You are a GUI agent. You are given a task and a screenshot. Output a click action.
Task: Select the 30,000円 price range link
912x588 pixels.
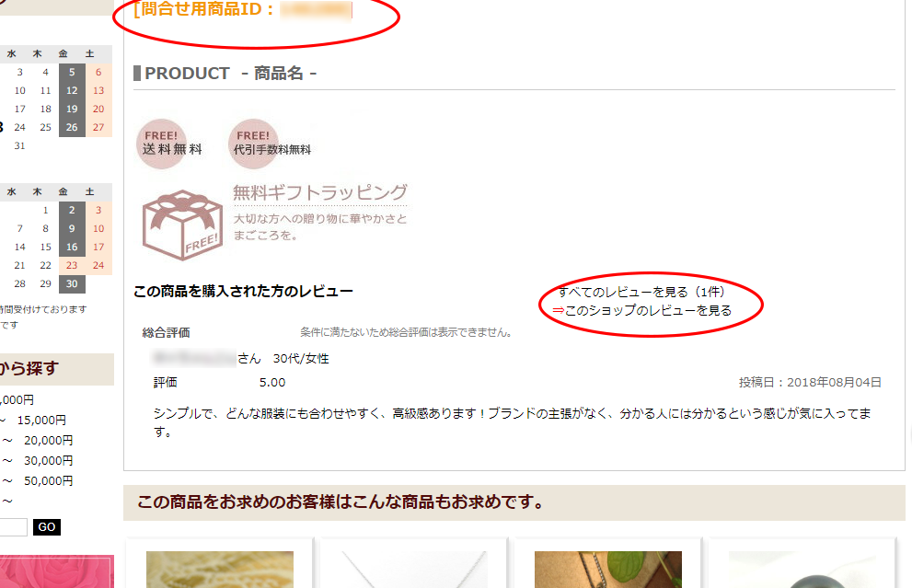pyautogui.click(x=48, y=461)
